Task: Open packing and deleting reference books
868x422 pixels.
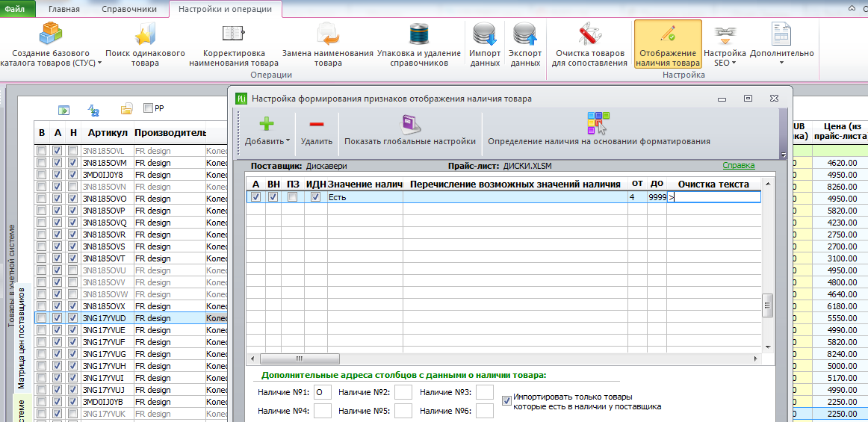Action: 419,34
